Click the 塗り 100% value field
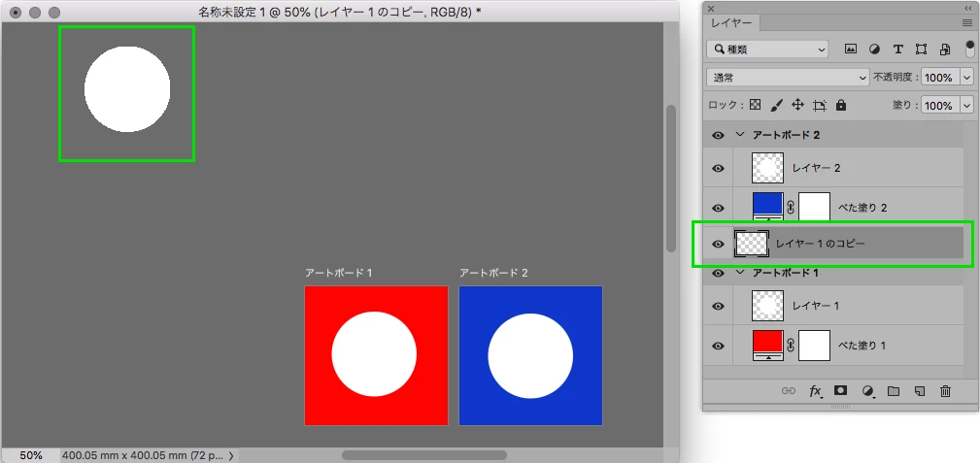The image size is (980, 463). (x=940, y=106)
